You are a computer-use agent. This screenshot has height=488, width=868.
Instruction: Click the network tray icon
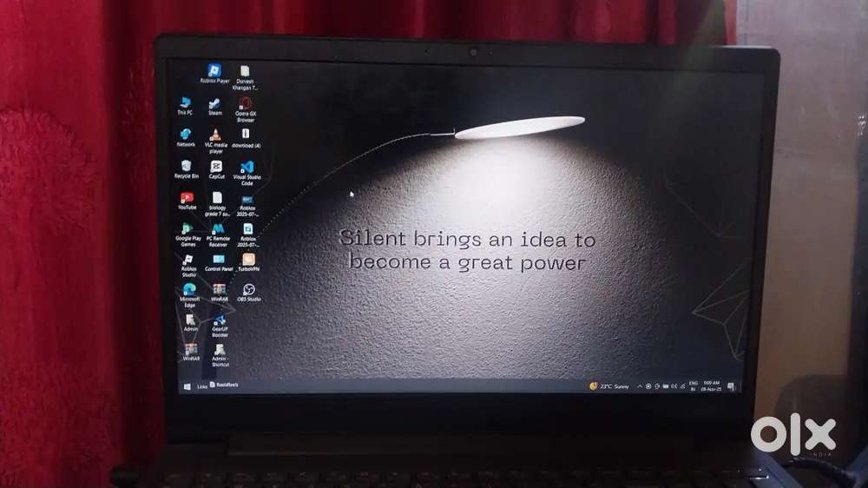click(682, 386)
